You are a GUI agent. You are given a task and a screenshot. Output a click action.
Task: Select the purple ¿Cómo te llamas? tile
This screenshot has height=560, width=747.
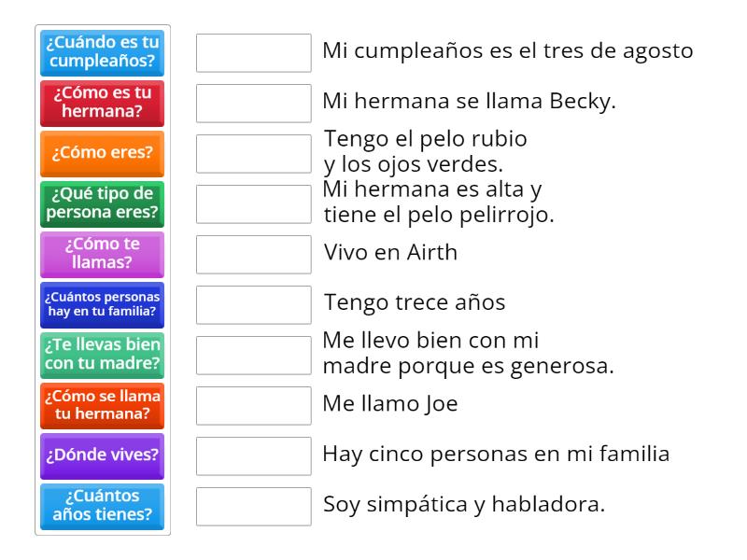pyautogui.click(x=102, y=255)
